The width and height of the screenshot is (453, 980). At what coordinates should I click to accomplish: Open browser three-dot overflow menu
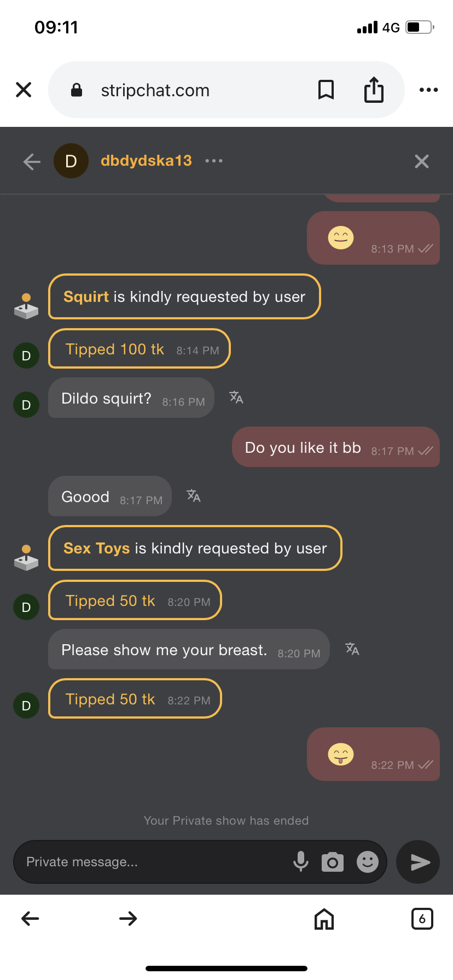428,90
